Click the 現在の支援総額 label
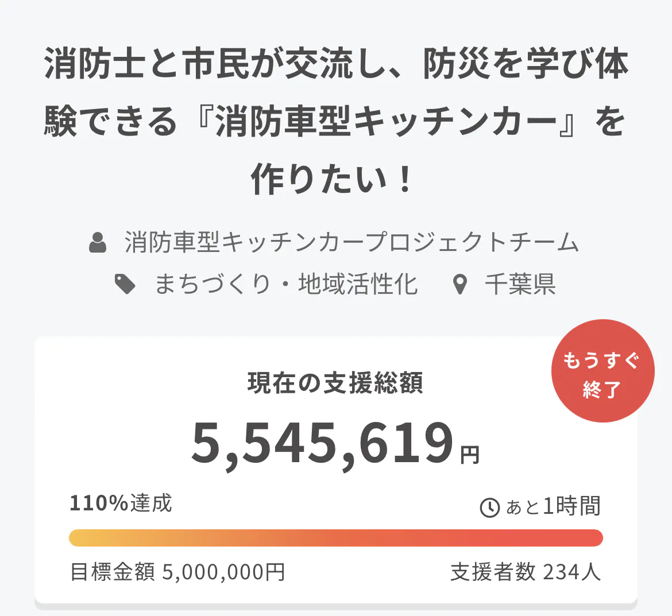 tap(335, 383)
